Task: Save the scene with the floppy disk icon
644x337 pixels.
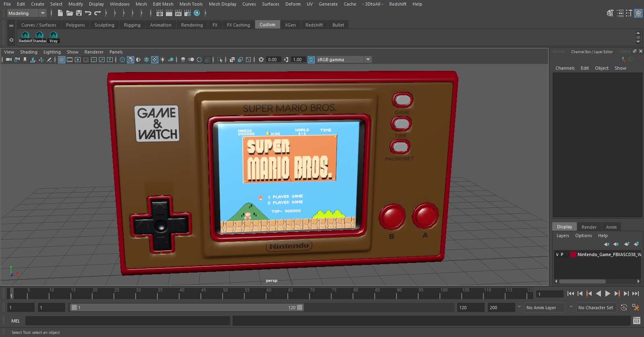Action: pyautogui.click(x=79, y=13)
